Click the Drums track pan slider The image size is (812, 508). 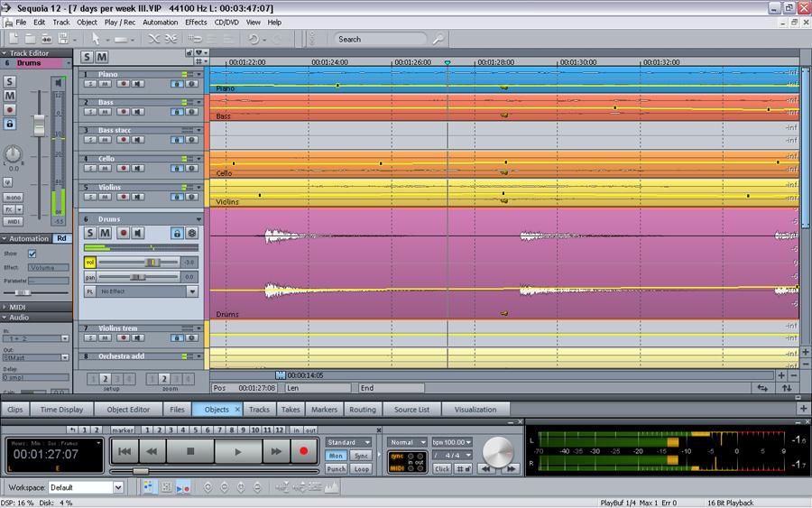140,277
